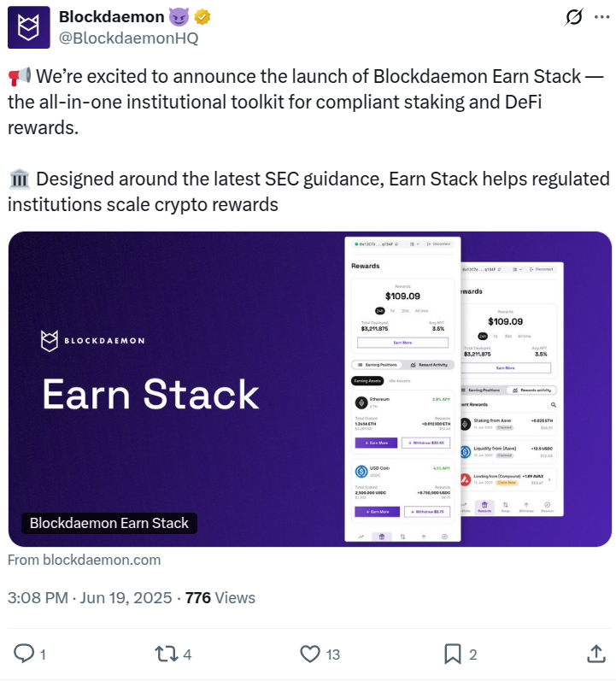Open the Blockdaemon profile avatar
Viewport: 616px width, 681px height.
click(x=28, y=28)
